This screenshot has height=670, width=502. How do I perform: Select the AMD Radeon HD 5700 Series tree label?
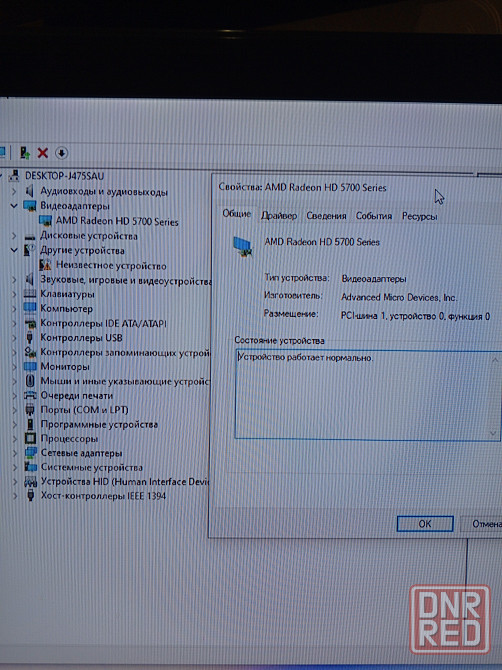(117, 221)
